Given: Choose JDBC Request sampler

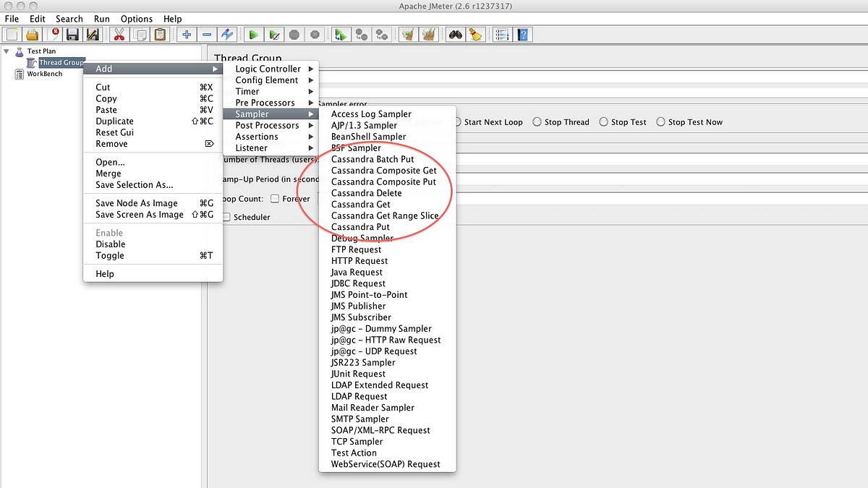Looking at the screenshot, I should pos(388,283).
